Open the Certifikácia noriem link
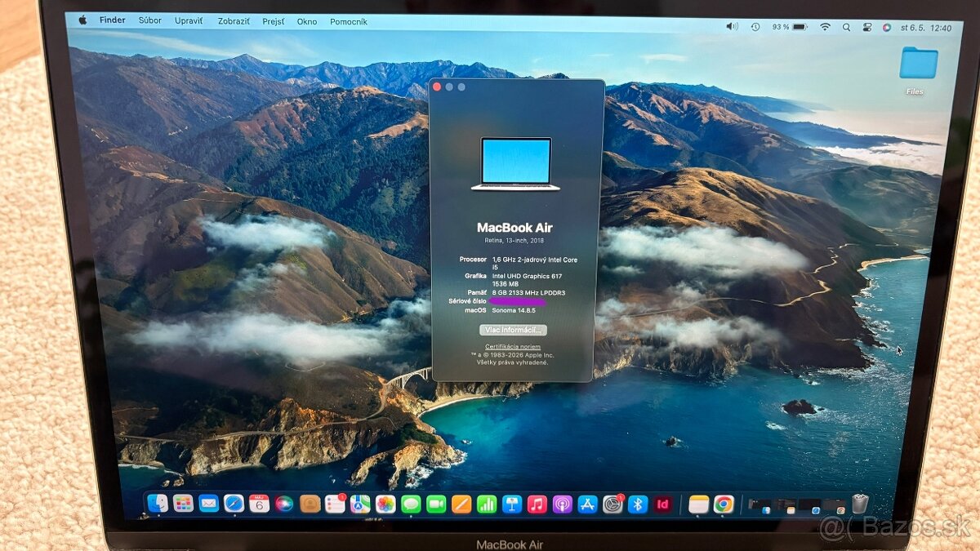 512,347
